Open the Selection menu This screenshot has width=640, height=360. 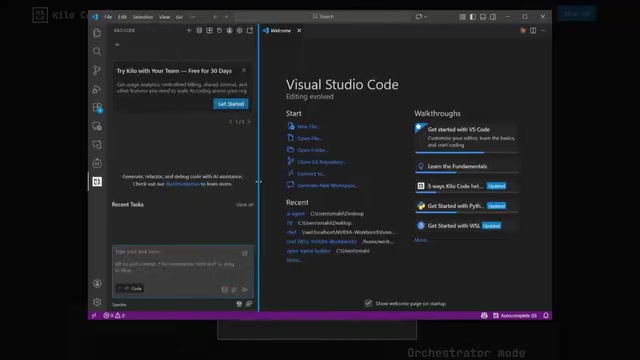click(x=142, y=17)
